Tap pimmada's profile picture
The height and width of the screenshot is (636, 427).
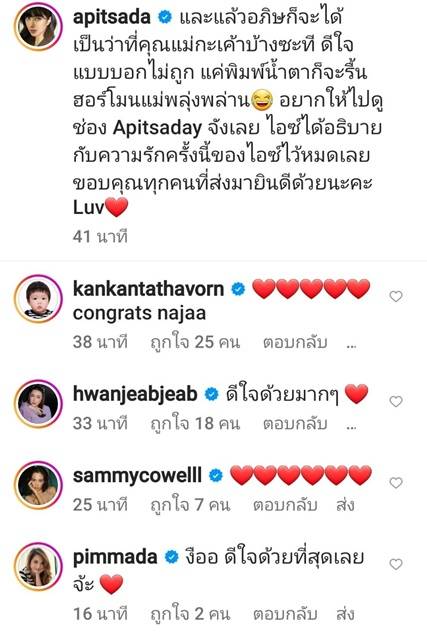pos(38,566)
